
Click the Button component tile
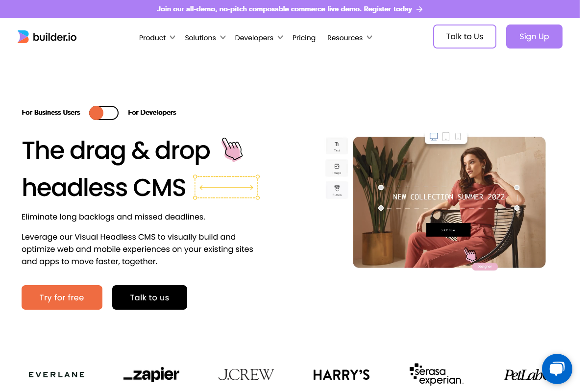click(337, 190)
